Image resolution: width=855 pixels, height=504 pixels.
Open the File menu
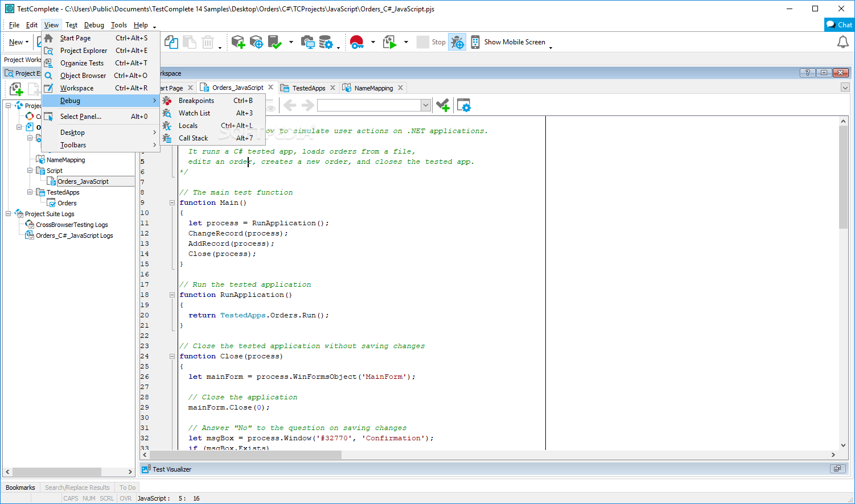tap(14, 25)
